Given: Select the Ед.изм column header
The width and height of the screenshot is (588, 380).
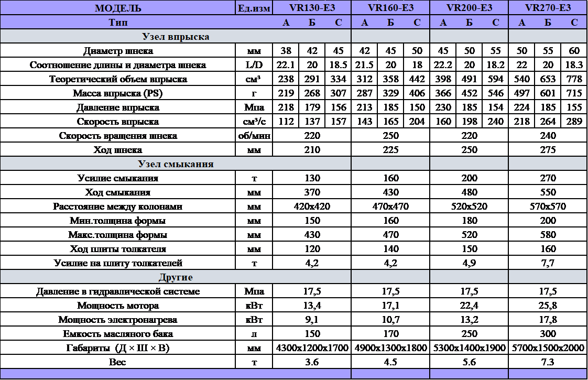Looking at the screenshot, I should pyautogui.click(x=254, y=8).
